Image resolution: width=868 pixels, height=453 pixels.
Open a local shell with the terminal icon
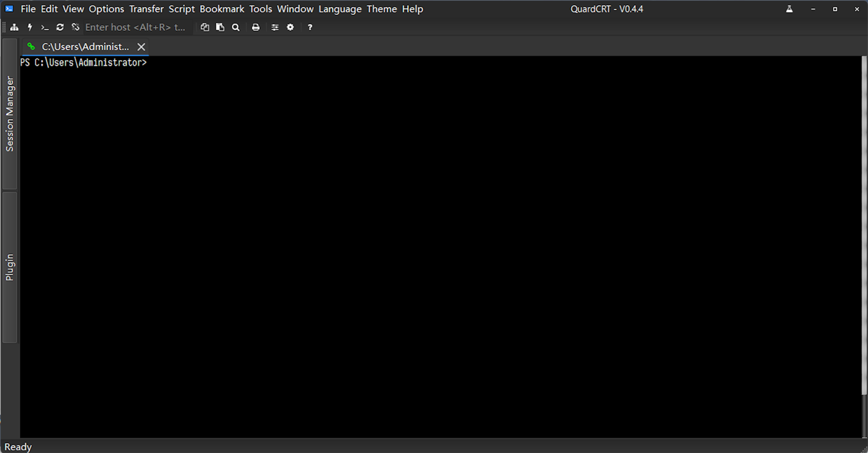click(x=44, y=27)
